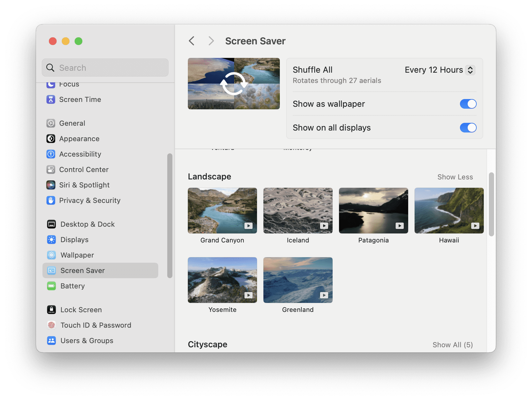Disable Show as wallpaper toggle
Viewport: 532px width, 400px height.
tap(468, 104)
